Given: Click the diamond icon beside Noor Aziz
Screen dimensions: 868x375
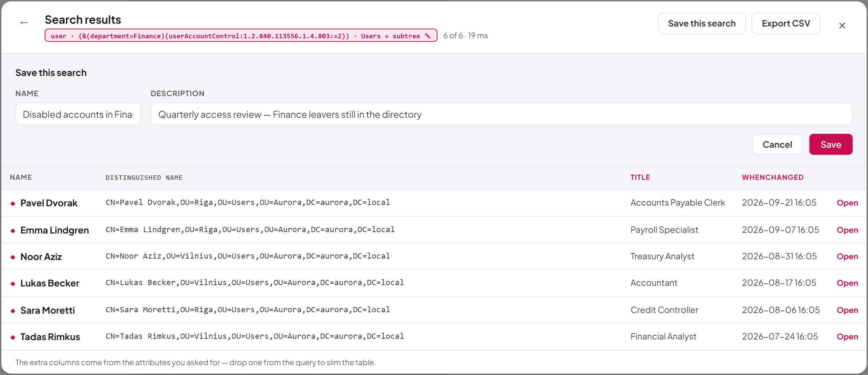Looking at the screenshot, I should 13,257.
